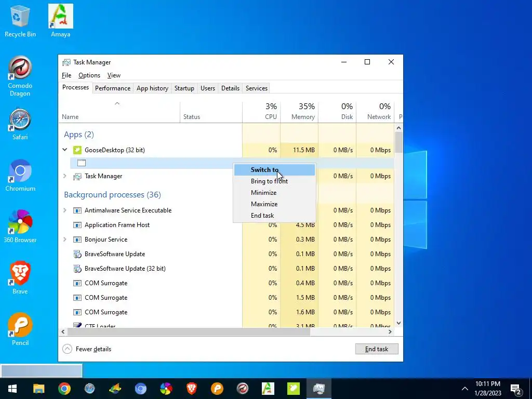
Task: Open Google Chrome from the taskbar
Action: coord(64,389)
